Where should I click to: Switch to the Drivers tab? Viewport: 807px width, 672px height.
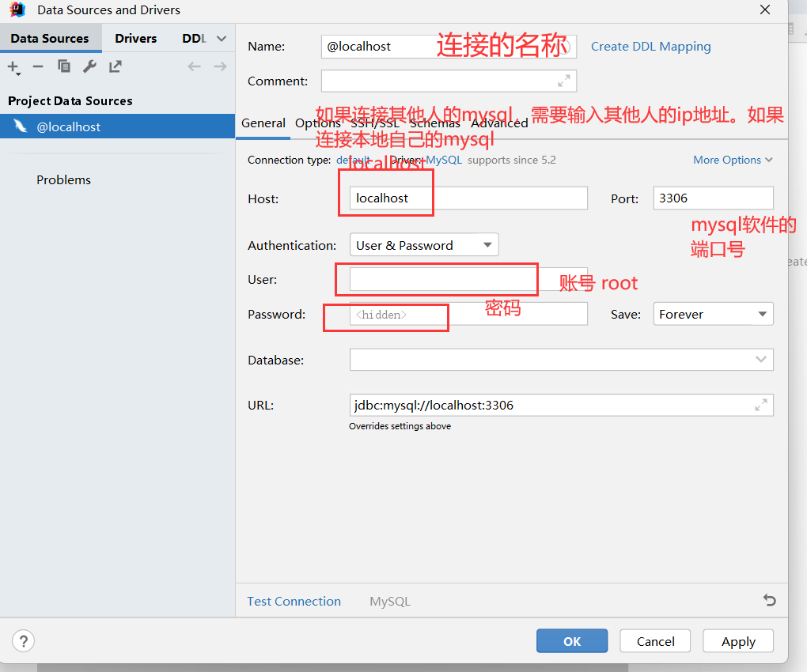[x=136, y=39]
